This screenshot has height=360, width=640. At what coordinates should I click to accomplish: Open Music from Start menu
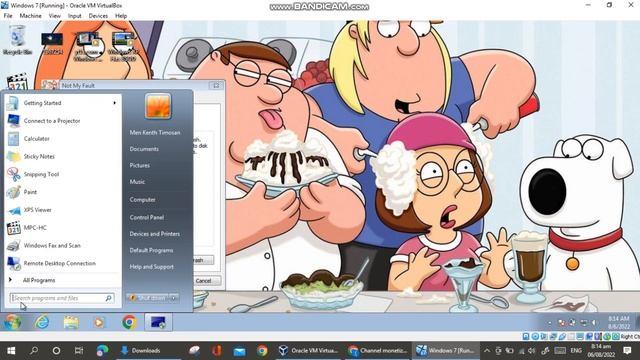pyautogui.click(x=137, y=182)
